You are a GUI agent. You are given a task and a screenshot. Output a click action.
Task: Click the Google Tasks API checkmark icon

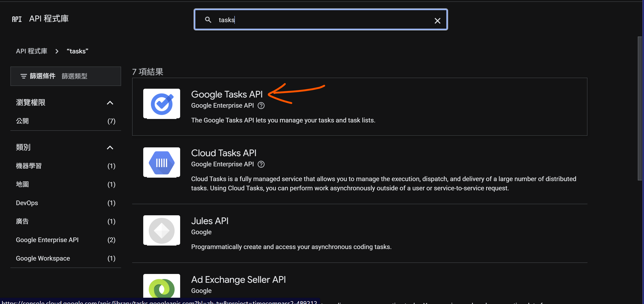pos(161,104)
